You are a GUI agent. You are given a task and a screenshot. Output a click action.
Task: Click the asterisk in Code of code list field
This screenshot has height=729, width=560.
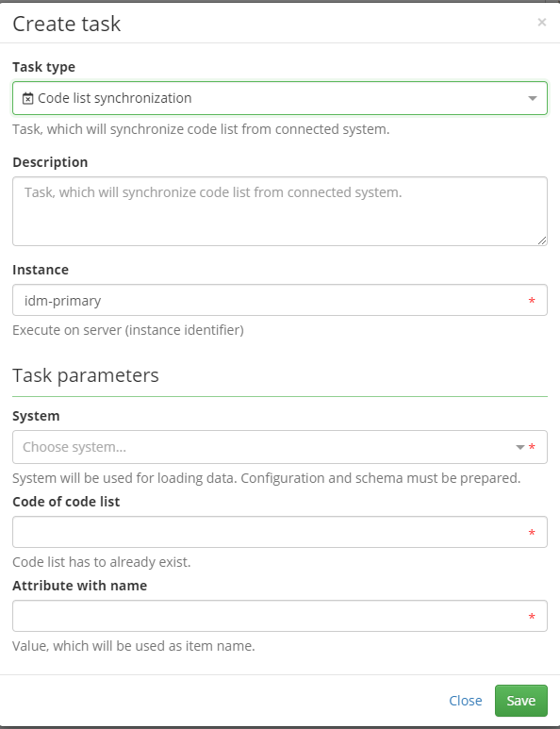click(532, 533)
